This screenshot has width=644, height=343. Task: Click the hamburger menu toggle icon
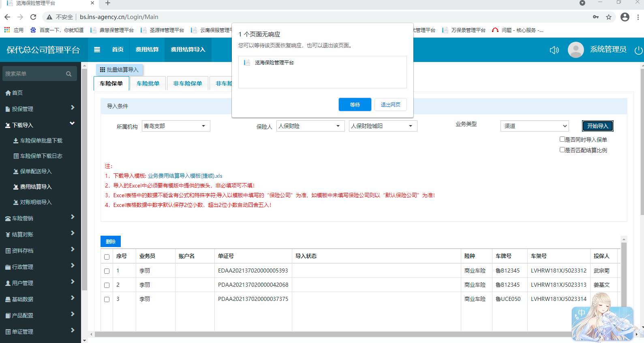point(97,50)
